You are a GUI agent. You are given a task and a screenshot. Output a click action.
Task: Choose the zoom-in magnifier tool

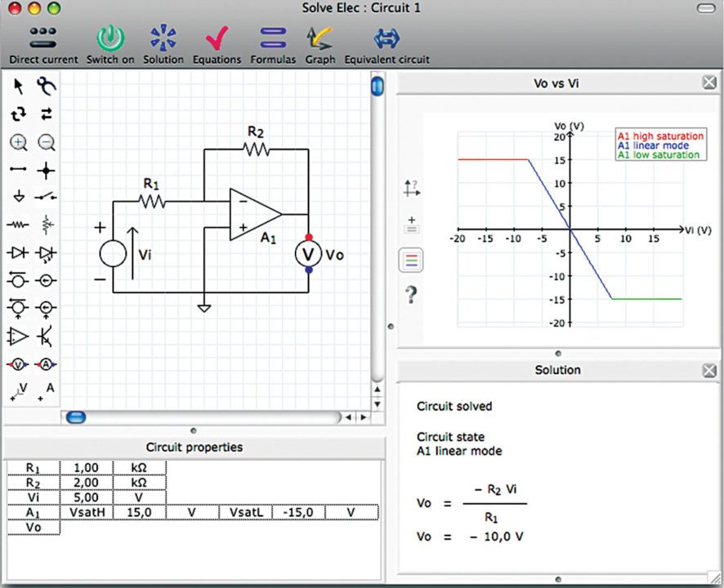[x=18, y=143]
